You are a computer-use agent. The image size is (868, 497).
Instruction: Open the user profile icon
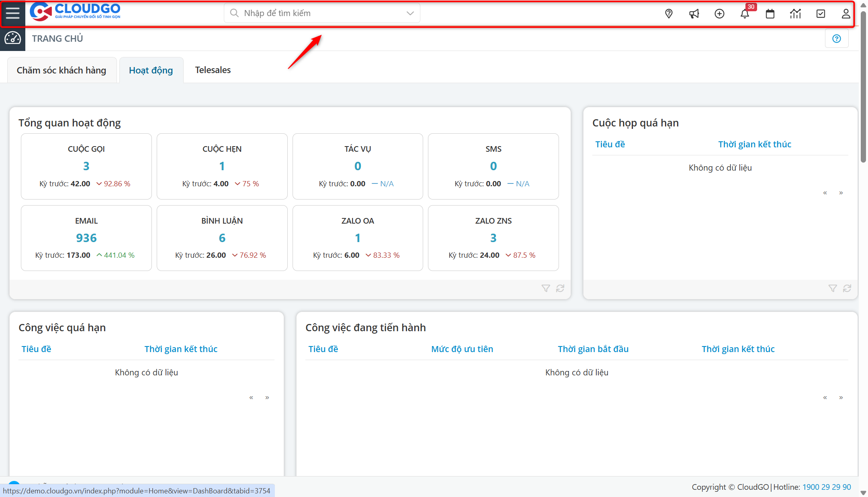(x=846, y=14)
